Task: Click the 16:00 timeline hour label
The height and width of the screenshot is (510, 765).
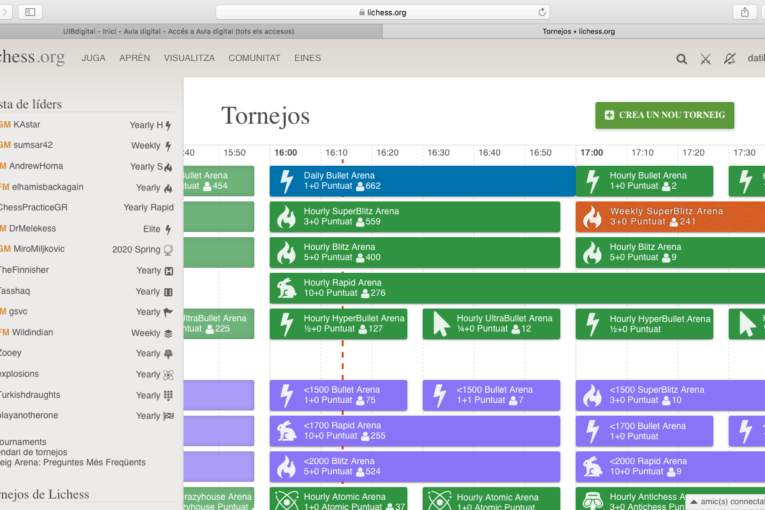Action: tap(285, 153)
